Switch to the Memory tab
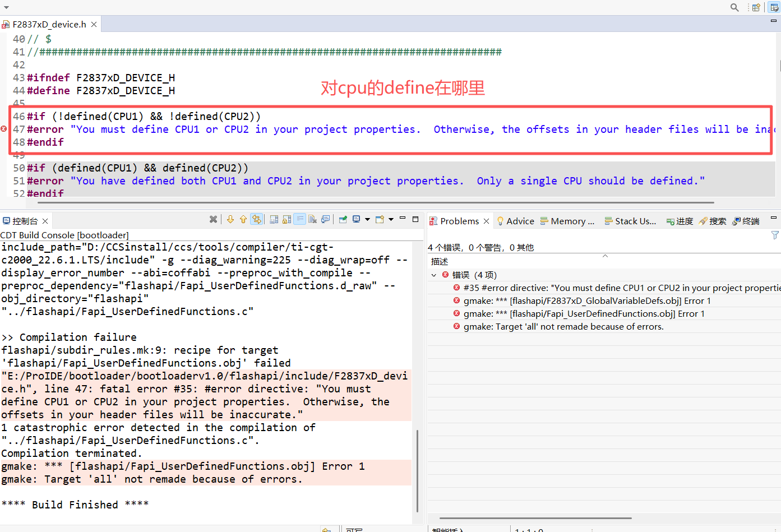Image resolution: width=781 pixels, height=532 pixels. click(x=567, y=221)
